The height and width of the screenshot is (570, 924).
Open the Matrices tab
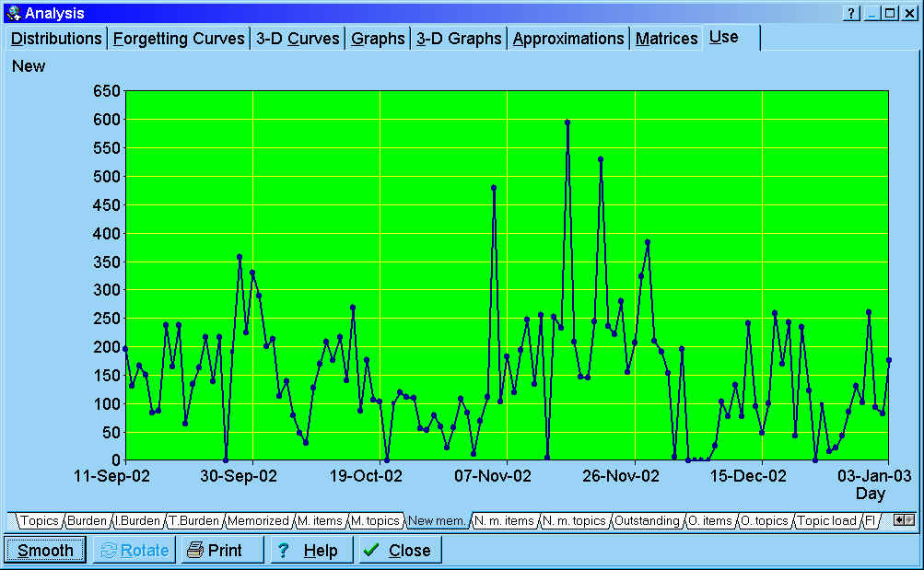[x=666, y=39]
